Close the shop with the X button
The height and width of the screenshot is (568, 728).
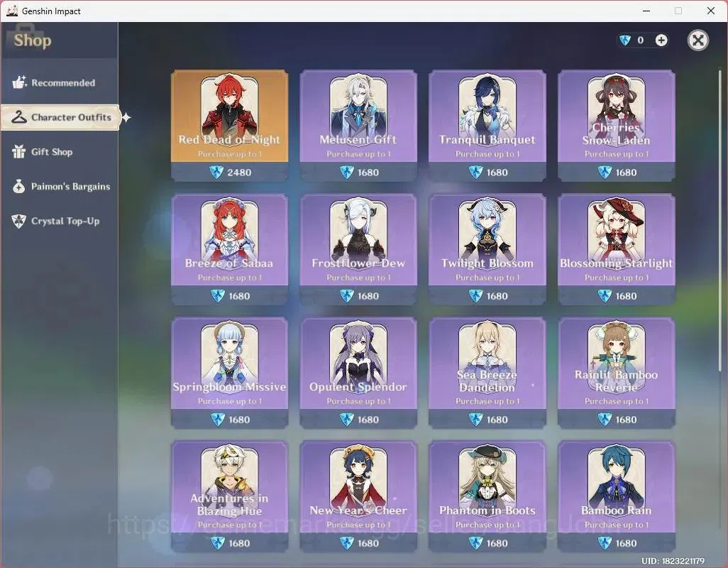[697, 40]
